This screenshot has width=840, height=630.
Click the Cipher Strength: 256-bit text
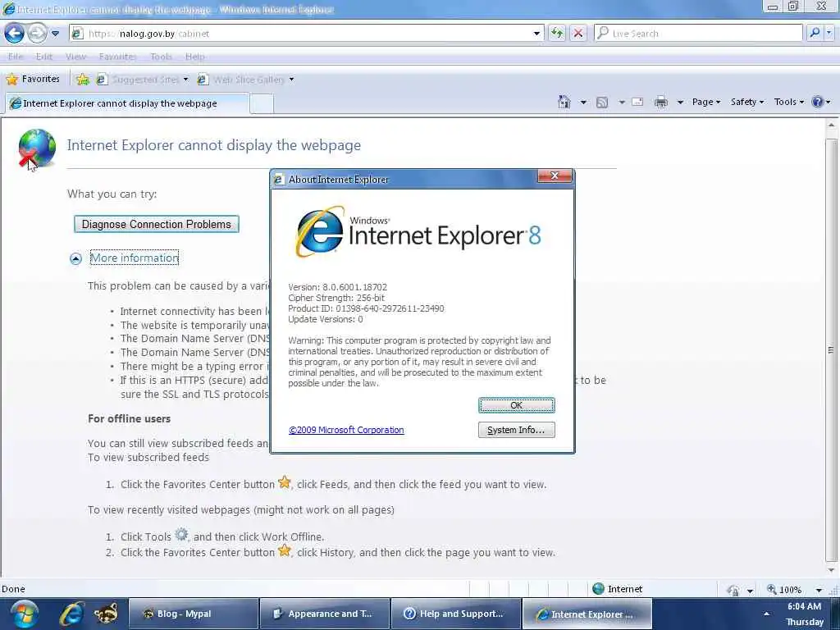[x=336, y=298]
